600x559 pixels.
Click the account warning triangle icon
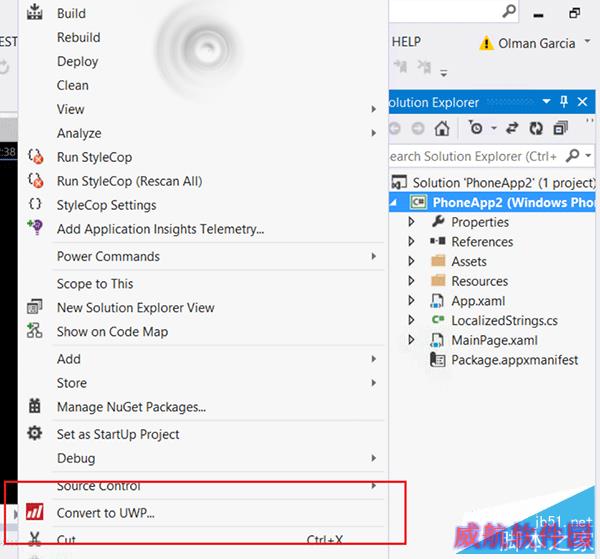tap(486, 43)
